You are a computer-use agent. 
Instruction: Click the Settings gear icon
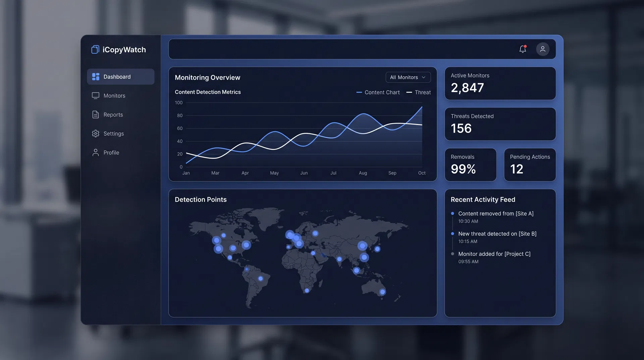tap(95, 133)
